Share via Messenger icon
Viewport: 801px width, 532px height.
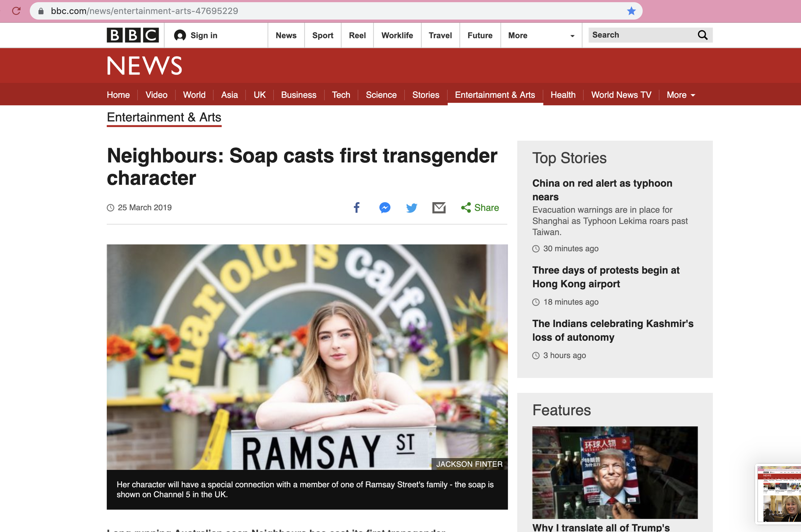[x=384, y=207]
